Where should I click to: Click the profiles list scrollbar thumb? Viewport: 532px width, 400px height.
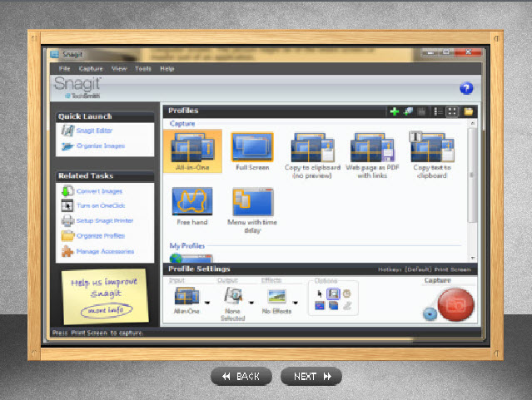(x=472, y=175)
